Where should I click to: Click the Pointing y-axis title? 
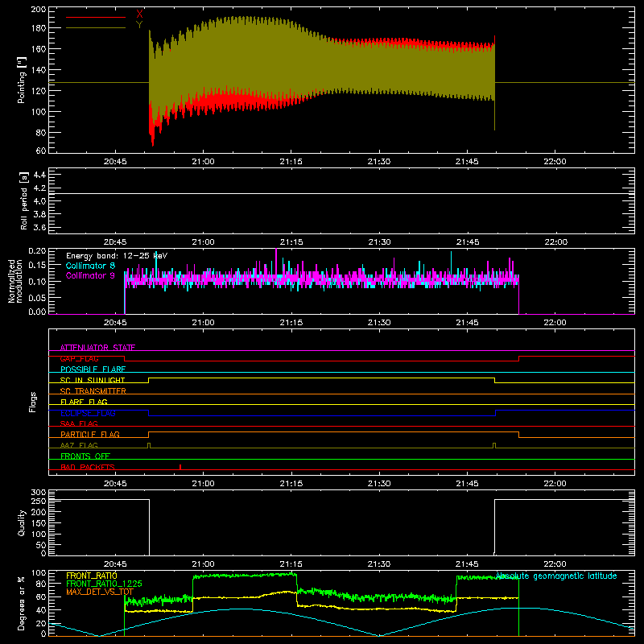[x=22, y=80]
